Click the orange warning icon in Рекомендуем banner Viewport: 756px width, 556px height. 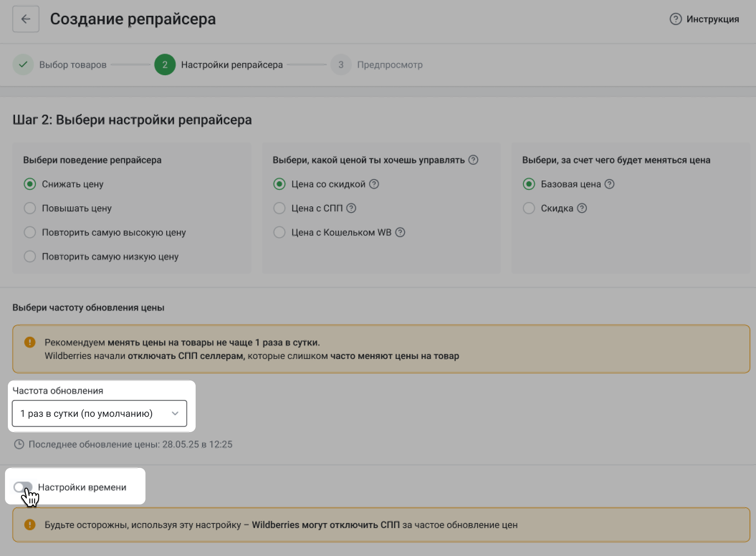tap(30, 342)
